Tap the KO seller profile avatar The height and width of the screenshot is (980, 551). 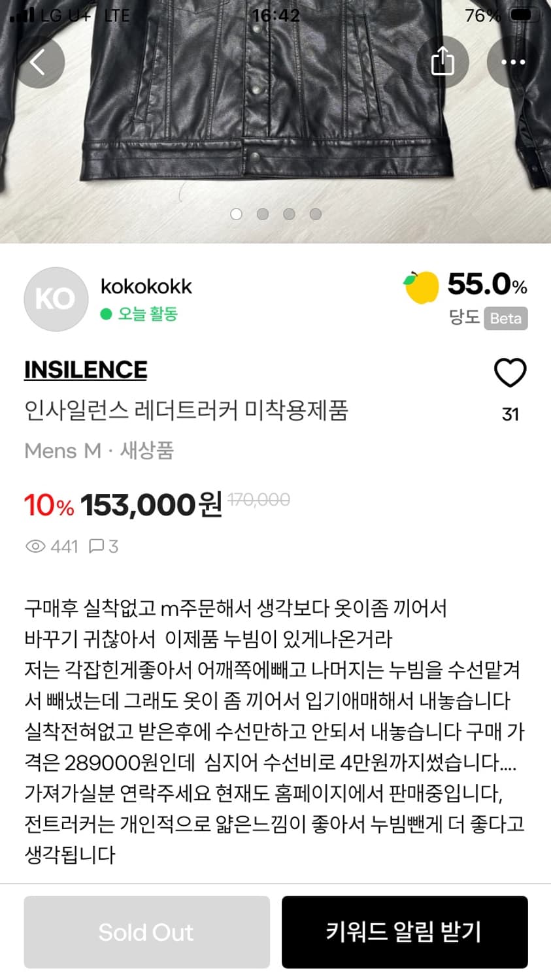56,299
